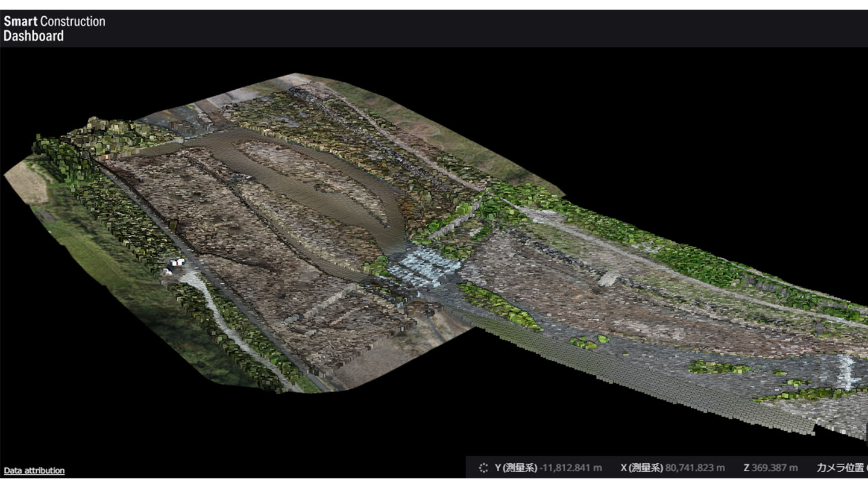Click the white building on the terrain model
This screenshot has height=488, width=868.
pos(177,263)
